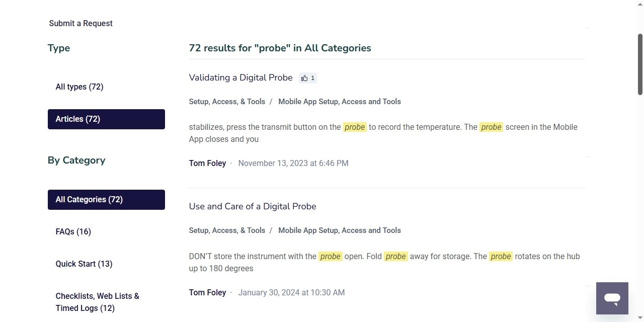Click author Tom Foley on Validating article

[x=207, y=164]
